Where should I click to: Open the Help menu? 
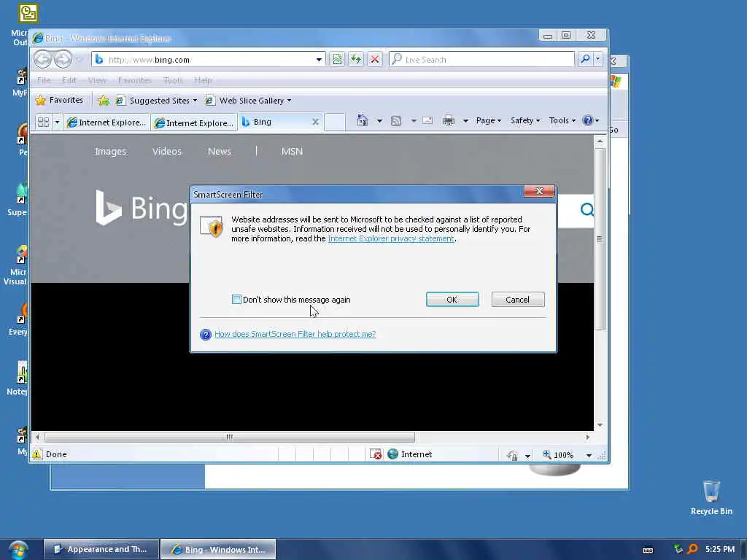click(x=204, y=80)
